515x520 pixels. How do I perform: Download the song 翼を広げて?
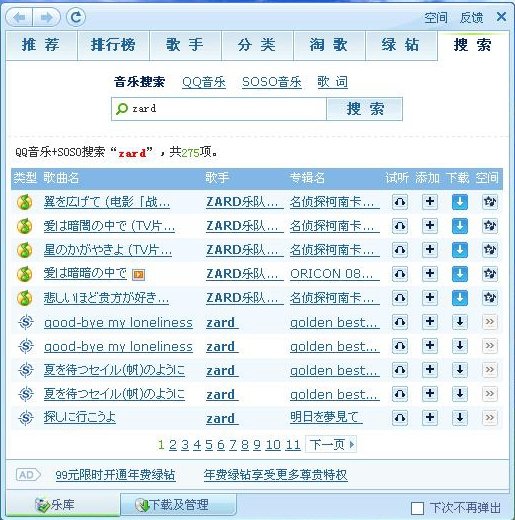(460, 202)
